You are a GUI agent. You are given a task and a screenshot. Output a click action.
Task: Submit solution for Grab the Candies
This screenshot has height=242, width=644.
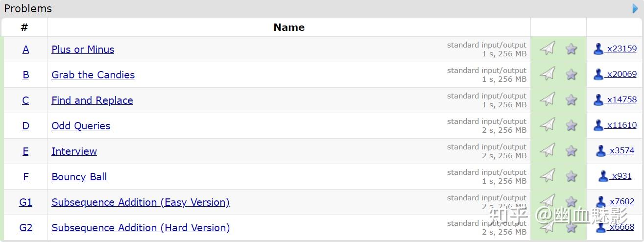pyautogui.click(x=548, y=74)
